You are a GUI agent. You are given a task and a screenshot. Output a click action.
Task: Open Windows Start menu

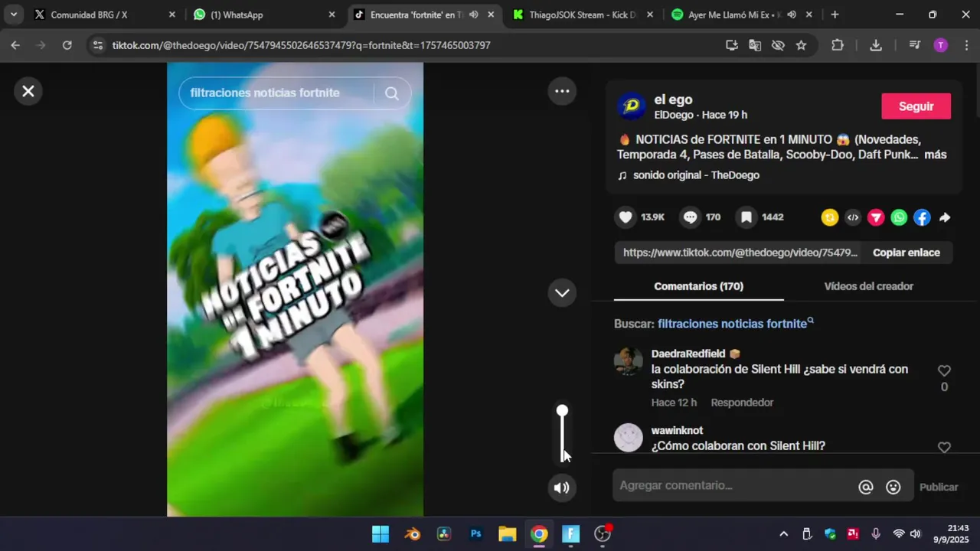(381, 533)
